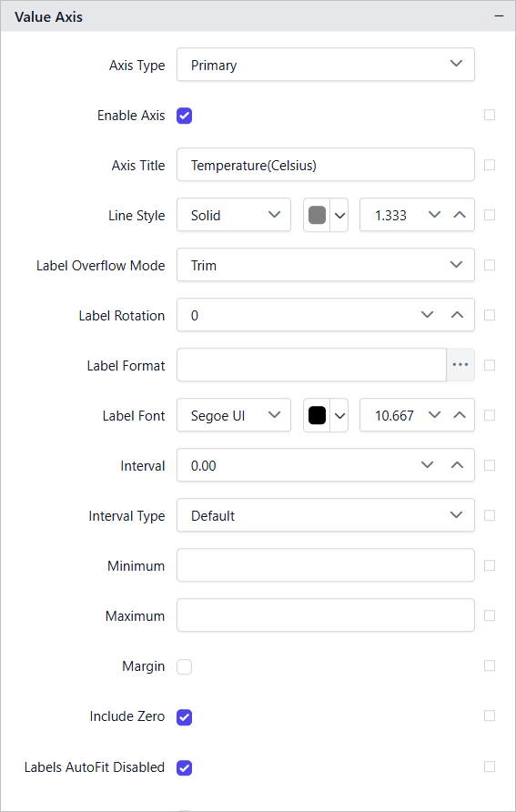Increase the Label Font size value
This screenshot has width=516, height=812.
(x=460, y=415)
